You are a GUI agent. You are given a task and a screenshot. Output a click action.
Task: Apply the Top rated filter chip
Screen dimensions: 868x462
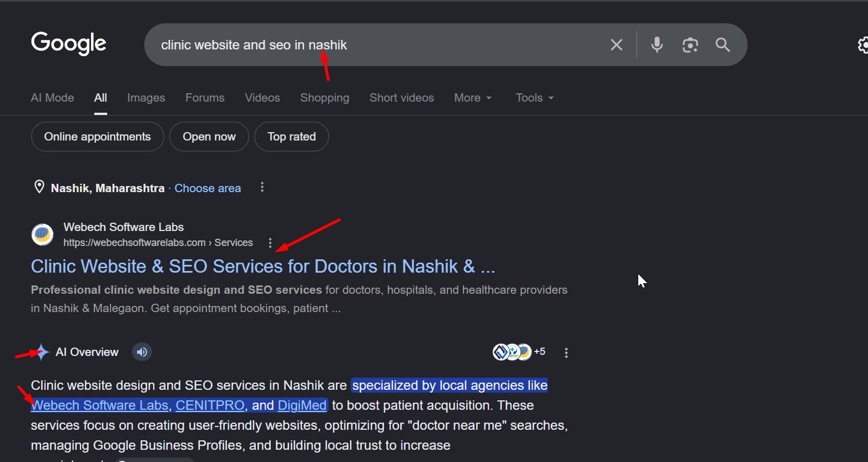[x=291, y=137]
